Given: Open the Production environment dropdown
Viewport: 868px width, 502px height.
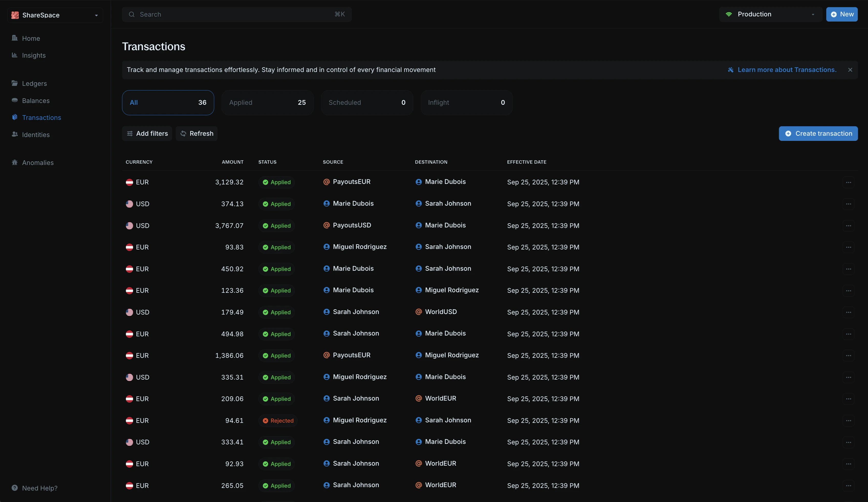Looking at the screenshot, I should (x=771, y=14).
